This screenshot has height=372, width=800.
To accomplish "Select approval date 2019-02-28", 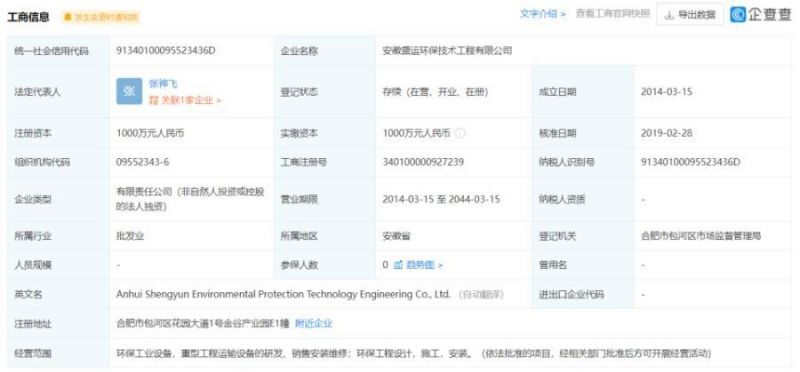I will (x=666, y=133).
